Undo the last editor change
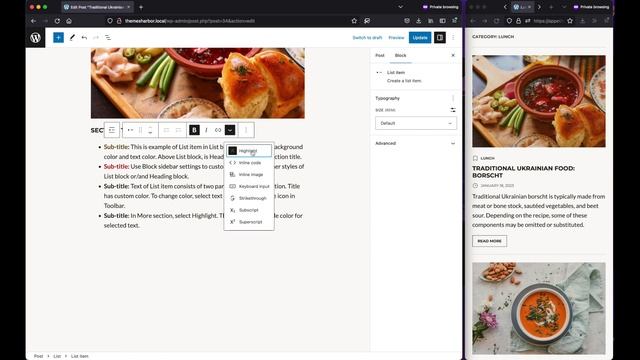640x360 pixels. tap(84, 38)
